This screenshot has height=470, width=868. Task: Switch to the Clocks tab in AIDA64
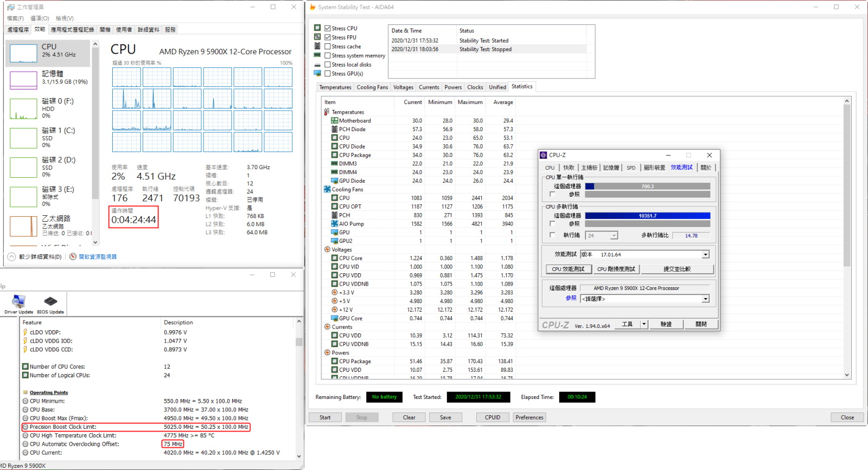(475, 87)
